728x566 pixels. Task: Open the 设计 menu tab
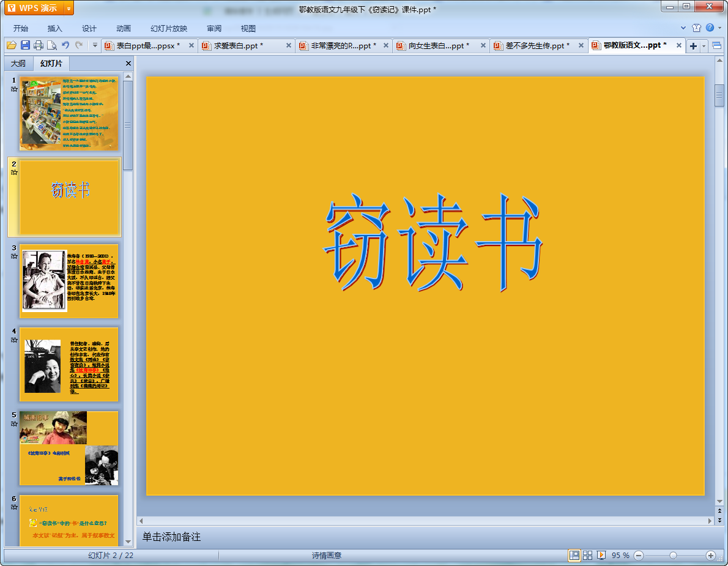[x=89, y=28]
